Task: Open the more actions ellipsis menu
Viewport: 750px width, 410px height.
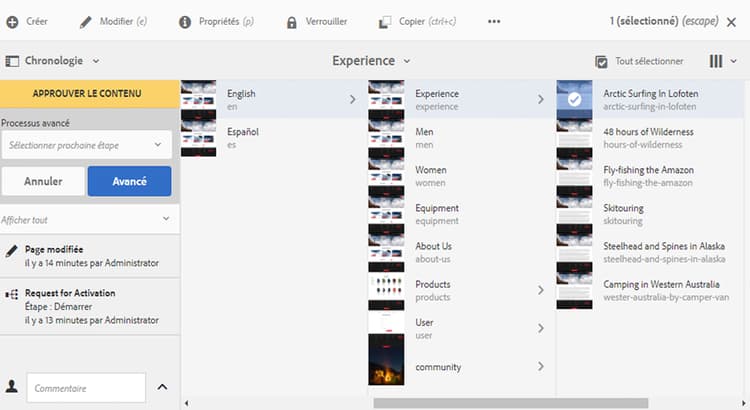Action: point(494,22)
